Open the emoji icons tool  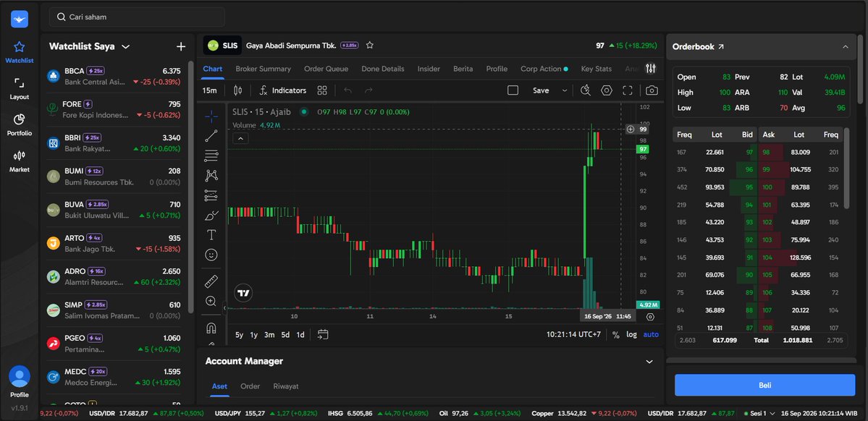[x=211, y=255]
